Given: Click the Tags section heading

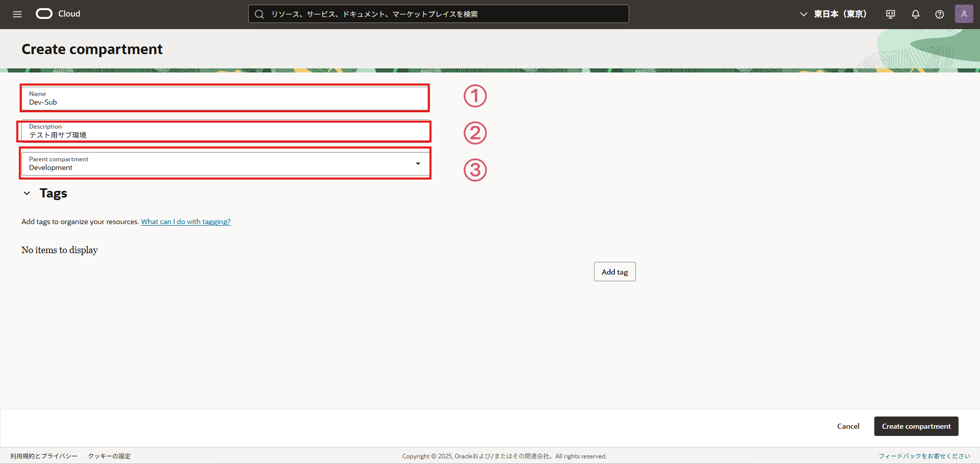Looking at the screenshot, I should [54, 193].
